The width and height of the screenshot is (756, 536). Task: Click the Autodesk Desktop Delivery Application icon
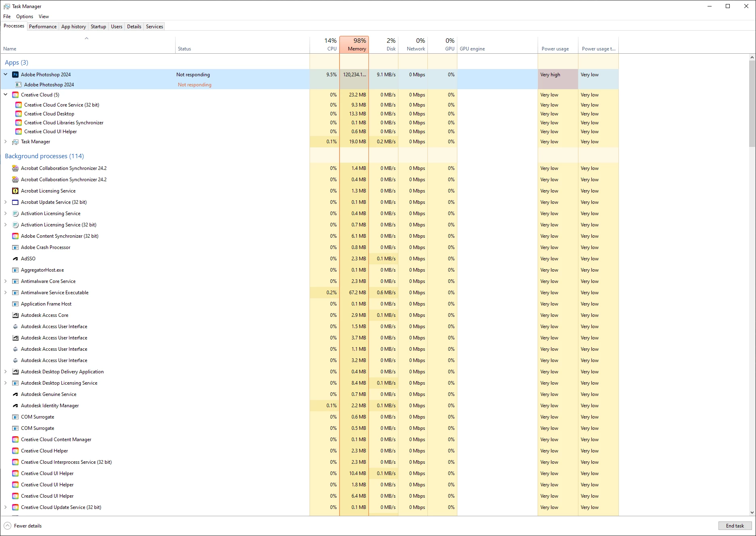tap(15, 372)
